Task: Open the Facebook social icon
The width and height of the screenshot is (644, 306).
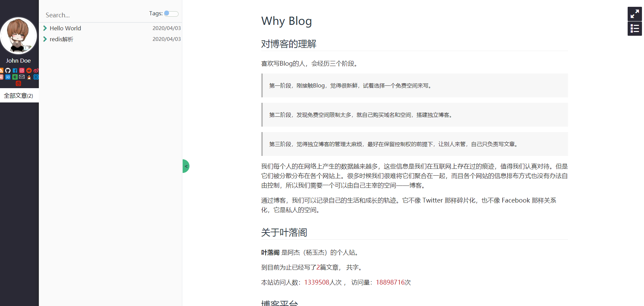Action: [15, 70]
